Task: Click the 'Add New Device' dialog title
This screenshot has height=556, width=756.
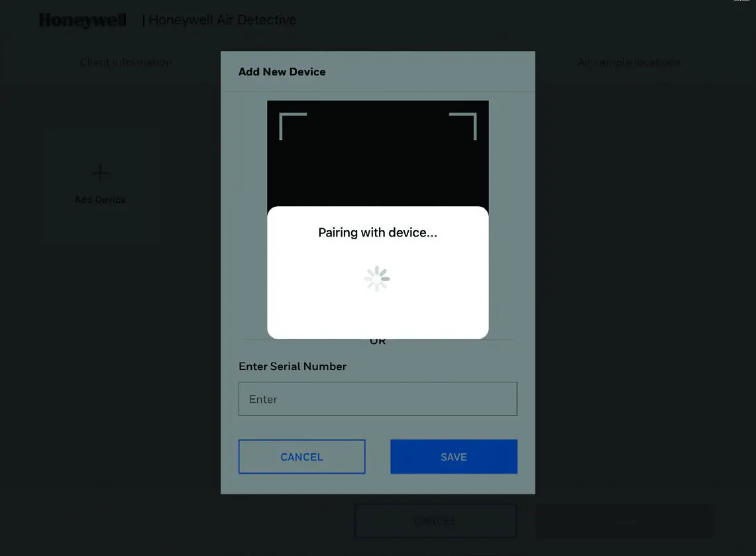Action: [282, 72]
